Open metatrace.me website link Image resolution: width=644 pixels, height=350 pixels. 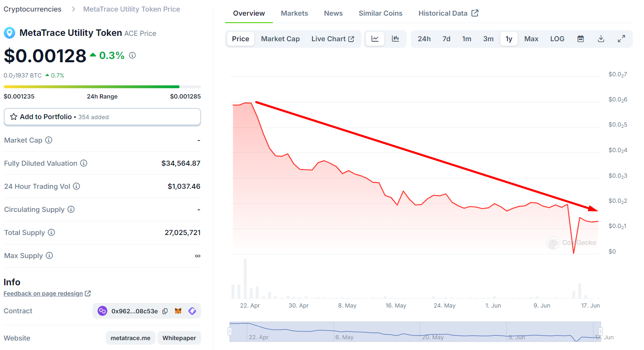tap(130, 338)
